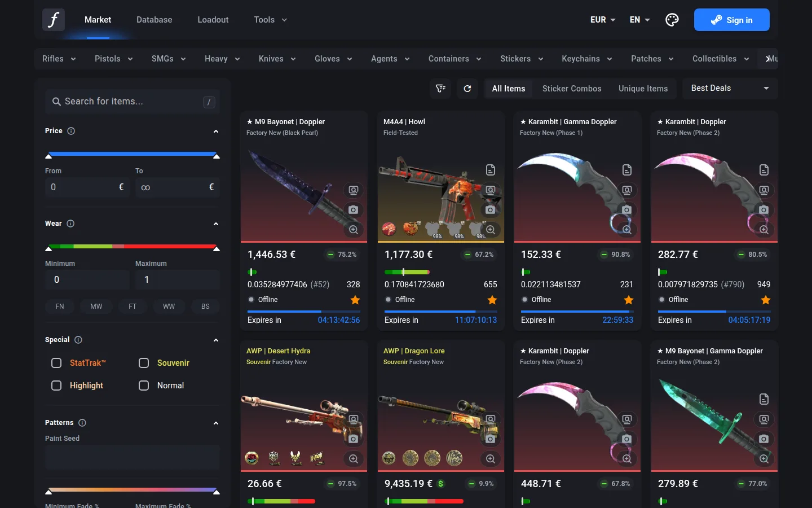
Task: Open screenshot camera for M9 Bayonet Doppler
Action: point(354,210)
